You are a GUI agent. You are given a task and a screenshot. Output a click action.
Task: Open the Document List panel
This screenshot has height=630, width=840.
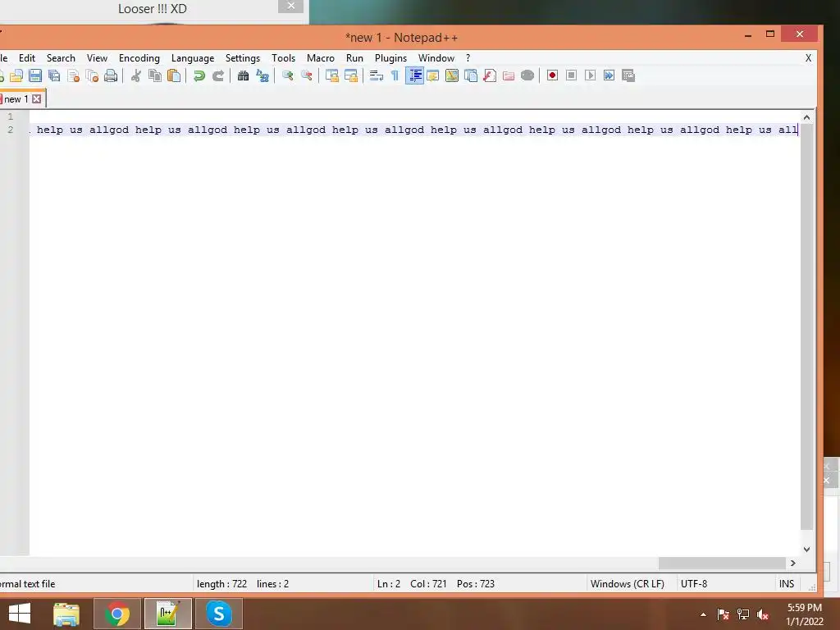pyautogui.click(x=471, y=75)
